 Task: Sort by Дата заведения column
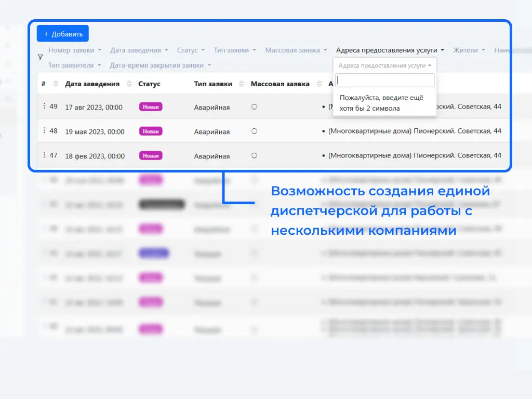(x=129, y=84)
